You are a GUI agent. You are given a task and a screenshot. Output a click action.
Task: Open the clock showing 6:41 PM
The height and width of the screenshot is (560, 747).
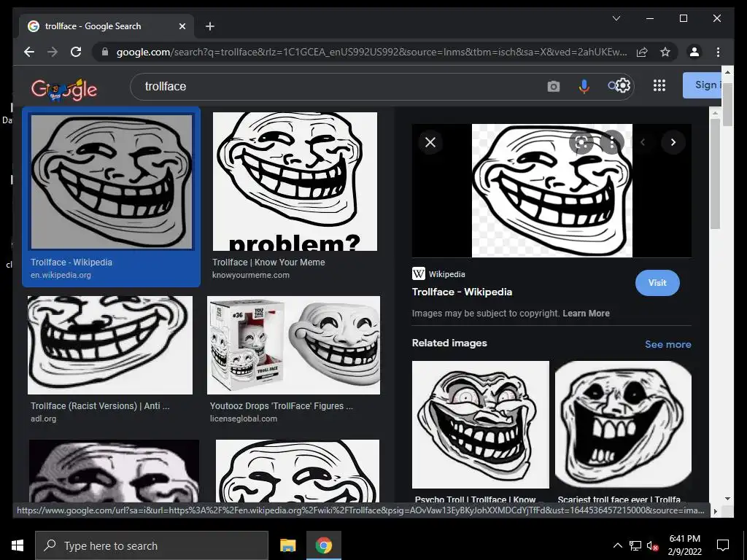(x=684, y=545)
